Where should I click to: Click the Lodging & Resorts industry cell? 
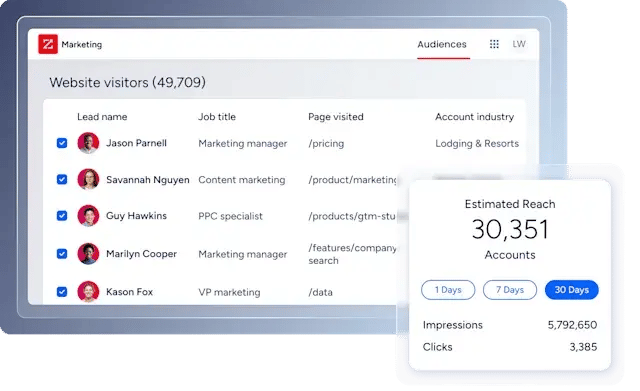click(x=477, y=144)
